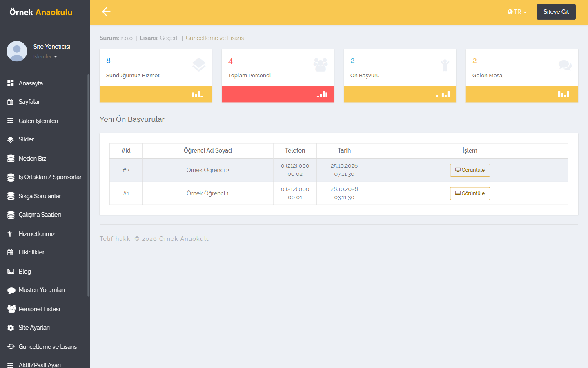588x368 pixels.
Task: Click the Sunduğumuz Hizmet layers icon
Action: tap(199, 65)
